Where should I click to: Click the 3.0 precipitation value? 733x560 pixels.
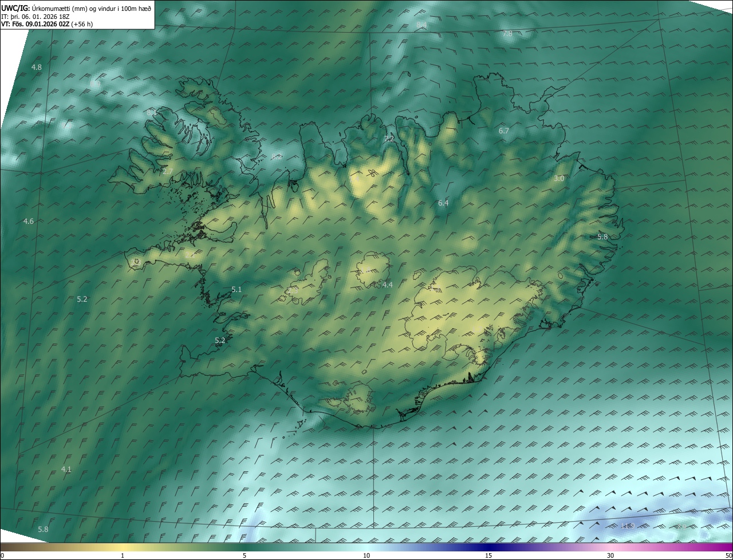[559, 179]
